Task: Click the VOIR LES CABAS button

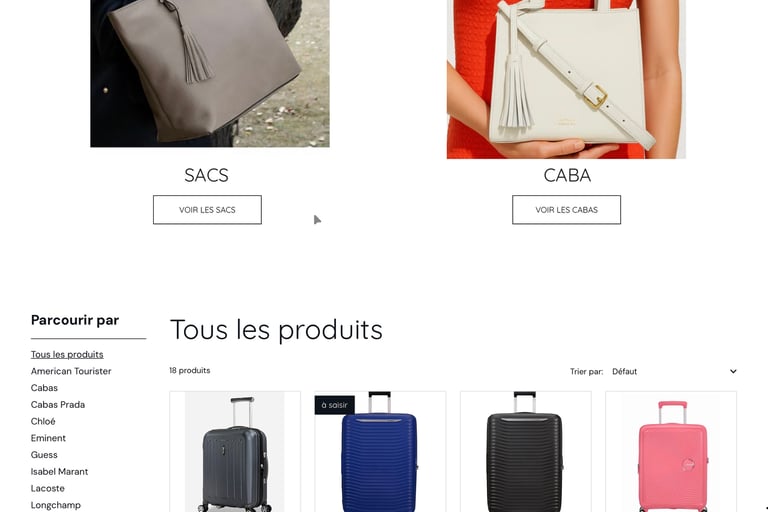Action: coord(566,210)
